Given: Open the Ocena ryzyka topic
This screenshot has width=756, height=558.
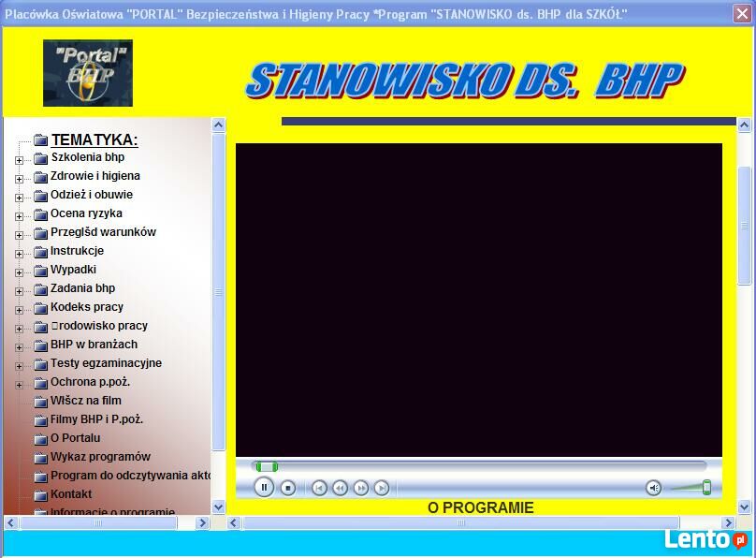Looking at the screenshot, I should pyautogui.click(x=86, y=213).
